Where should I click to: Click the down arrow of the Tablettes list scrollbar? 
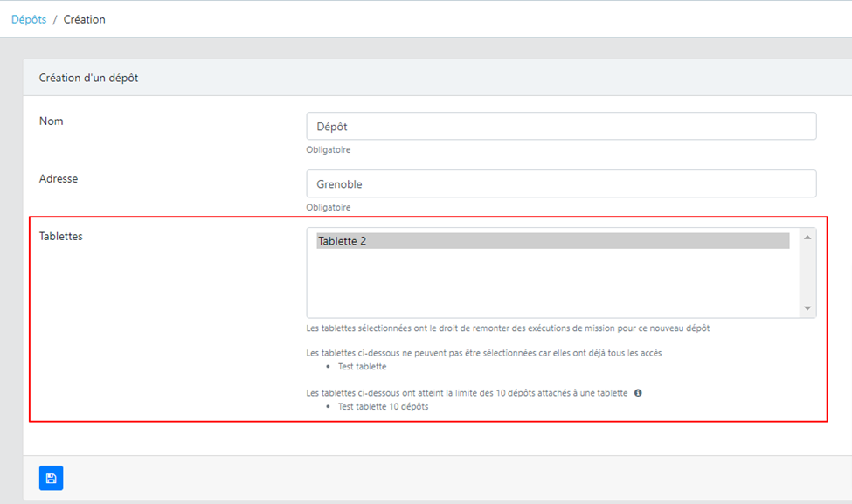(x=807, y=308)
